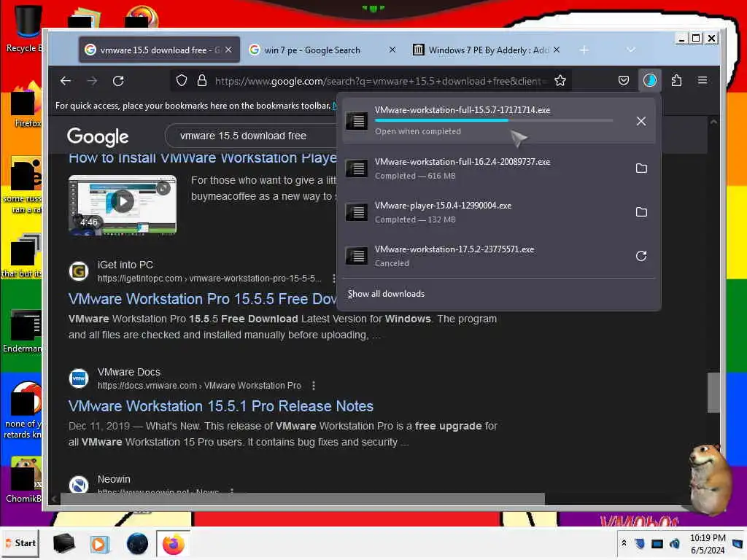
Task: Open the Pocket save icon
Action: tap(624, 80)
